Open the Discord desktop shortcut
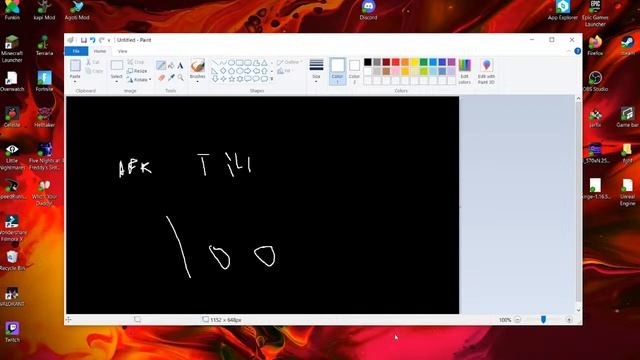This screenshot has width=640, height=360. [368, 10]
